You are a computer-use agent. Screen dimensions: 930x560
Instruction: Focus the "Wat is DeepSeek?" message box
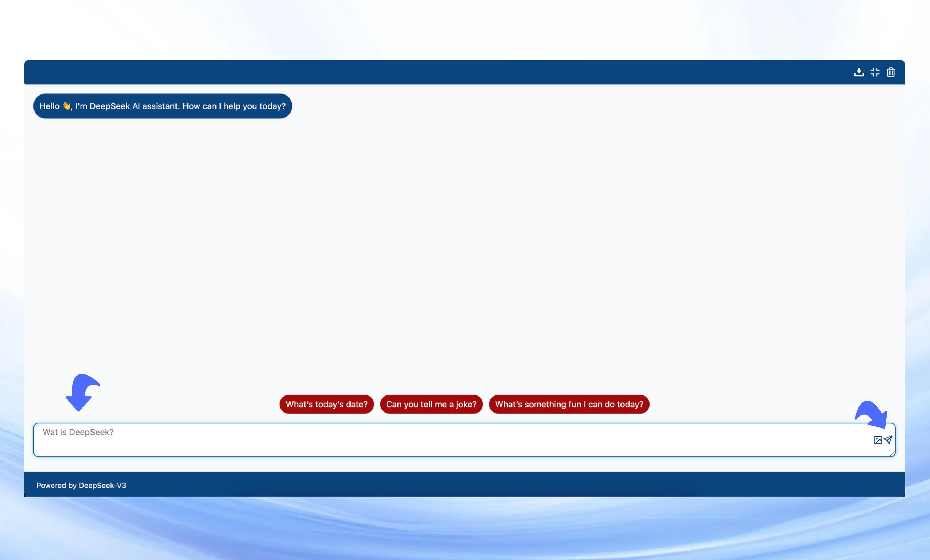[x=415, y=440]
